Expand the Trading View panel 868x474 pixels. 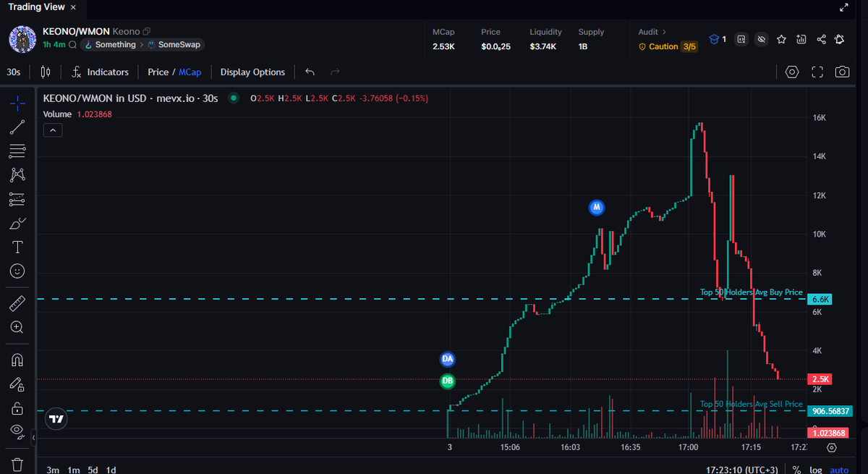[843, 7]
